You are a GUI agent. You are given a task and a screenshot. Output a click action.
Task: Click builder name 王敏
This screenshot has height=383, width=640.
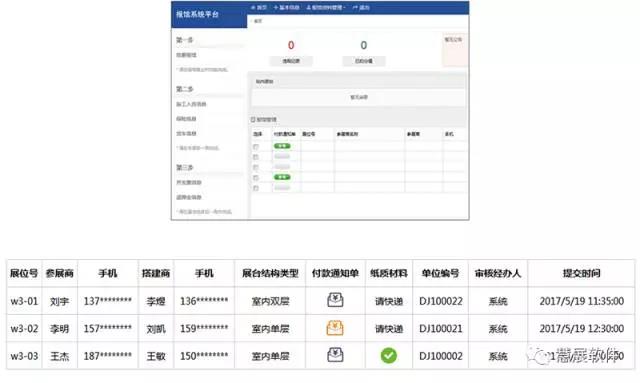156,356
